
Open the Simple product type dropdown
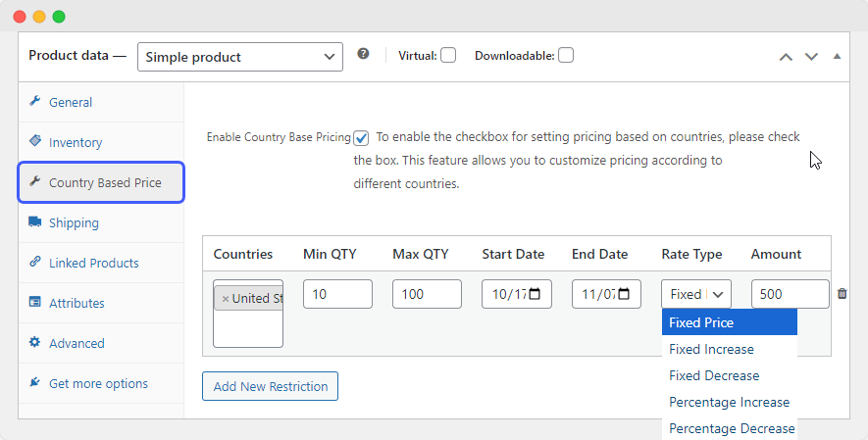(x=239, y=57)
